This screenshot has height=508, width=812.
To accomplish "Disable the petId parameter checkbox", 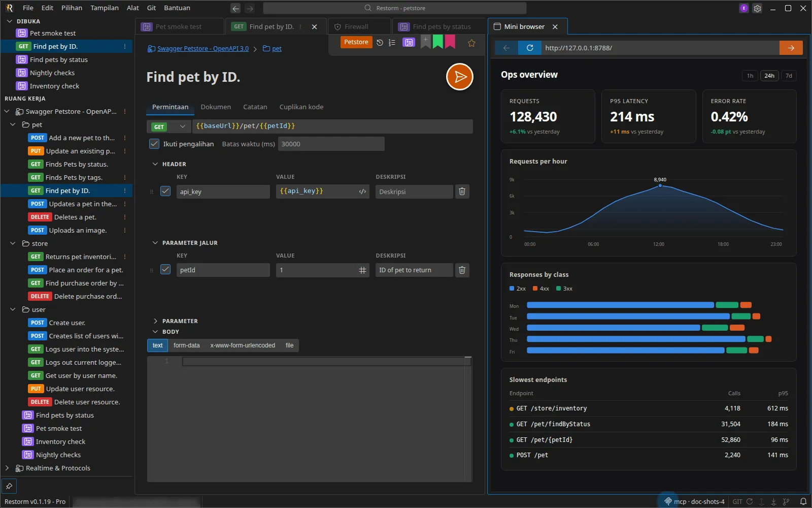I will pos(165,269).
